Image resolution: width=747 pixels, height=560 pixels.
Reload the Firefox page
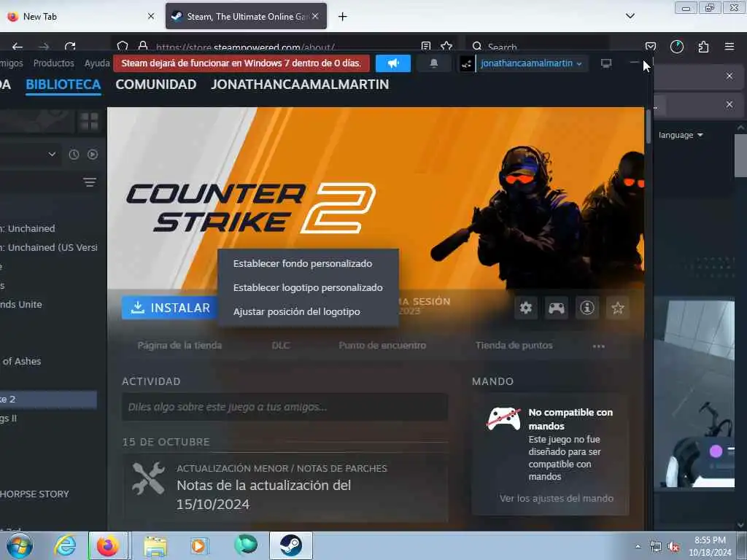[70, 47]
